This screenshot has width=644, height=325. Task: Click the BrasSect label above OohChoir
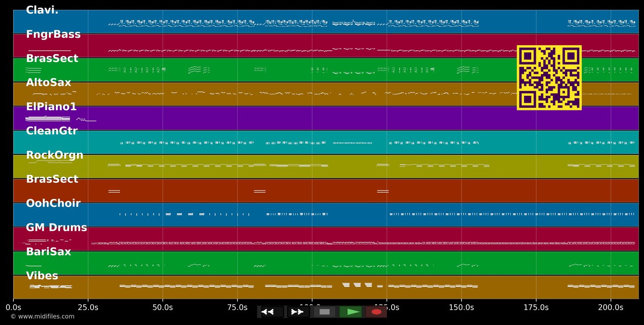(x=52, y=179)
